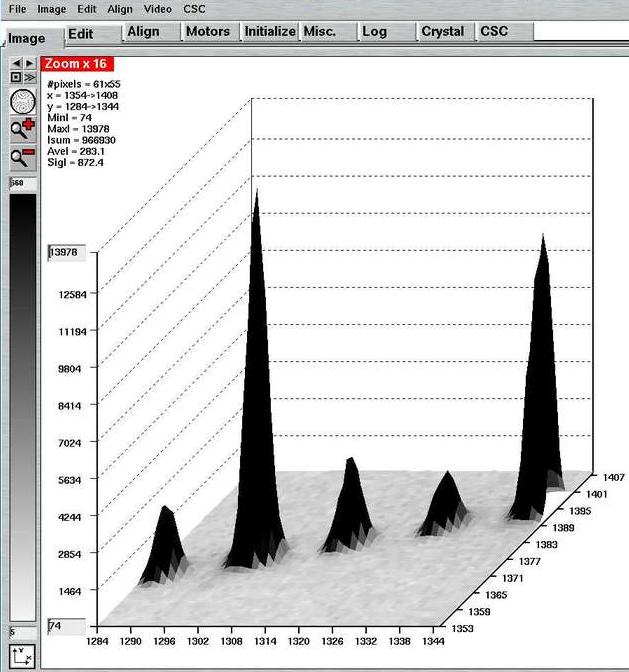Switch to the CSC tab
The height and width of the screenshot is (672, 629).
point(505,32)
